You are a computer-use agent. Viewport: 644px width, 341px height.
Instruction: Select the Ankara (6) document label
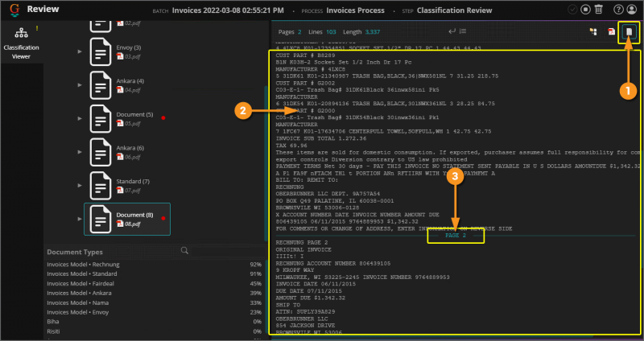click(130, 148)
